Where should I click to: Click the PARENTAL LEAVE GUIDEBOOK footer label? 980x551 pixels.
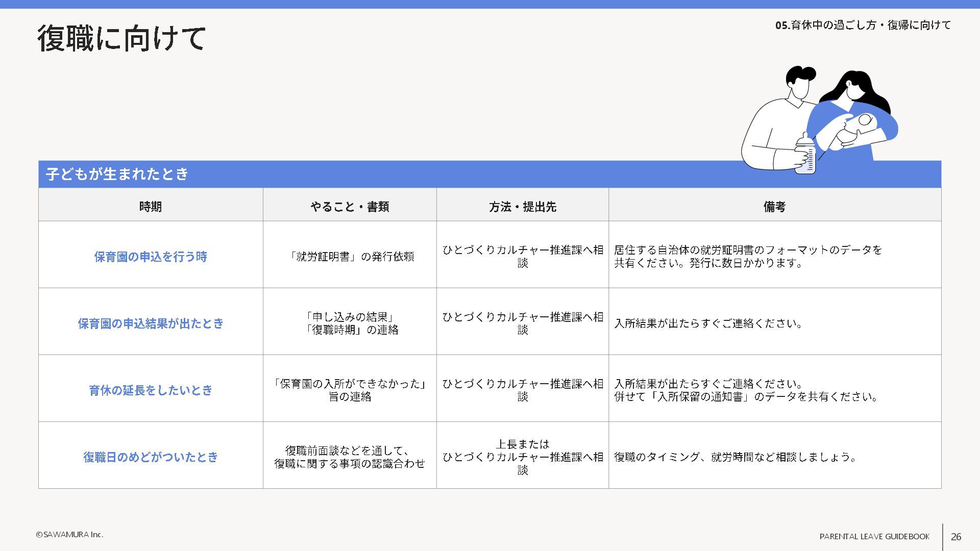point(874,536)
